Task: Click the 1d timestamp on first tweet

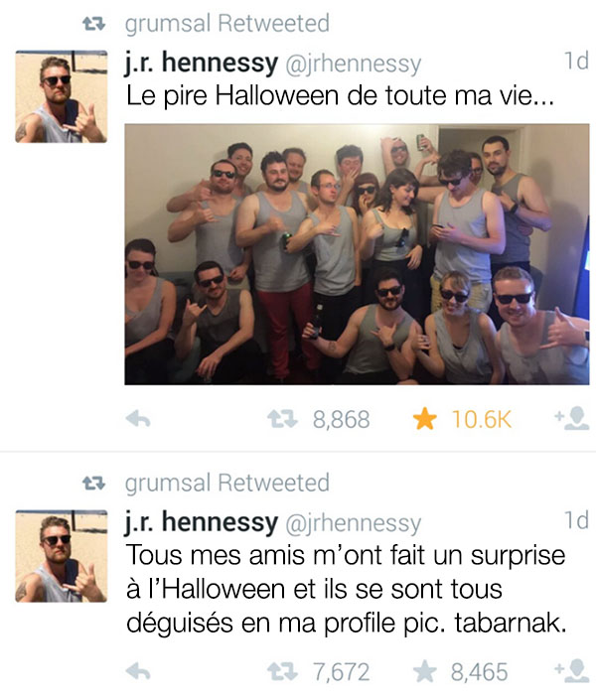Action: click(576, 61)
